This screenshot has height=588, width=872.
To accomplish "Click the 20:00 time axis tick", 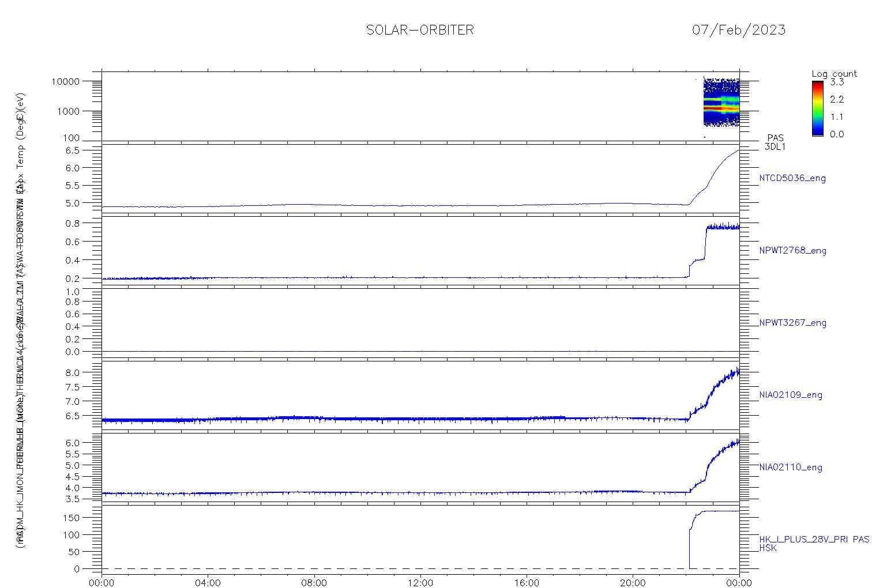I will [633, 583].
